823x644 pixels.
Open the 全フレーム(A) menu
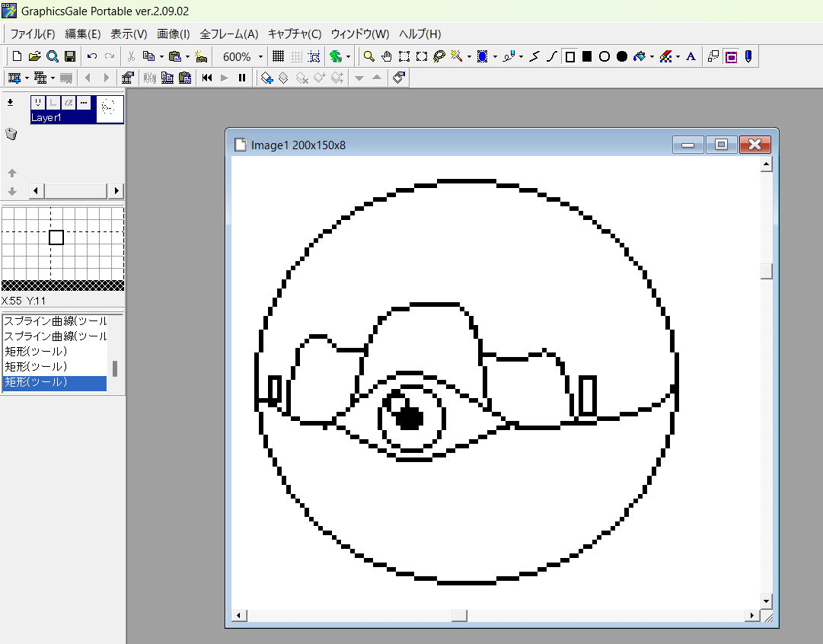tap(228, 34)
